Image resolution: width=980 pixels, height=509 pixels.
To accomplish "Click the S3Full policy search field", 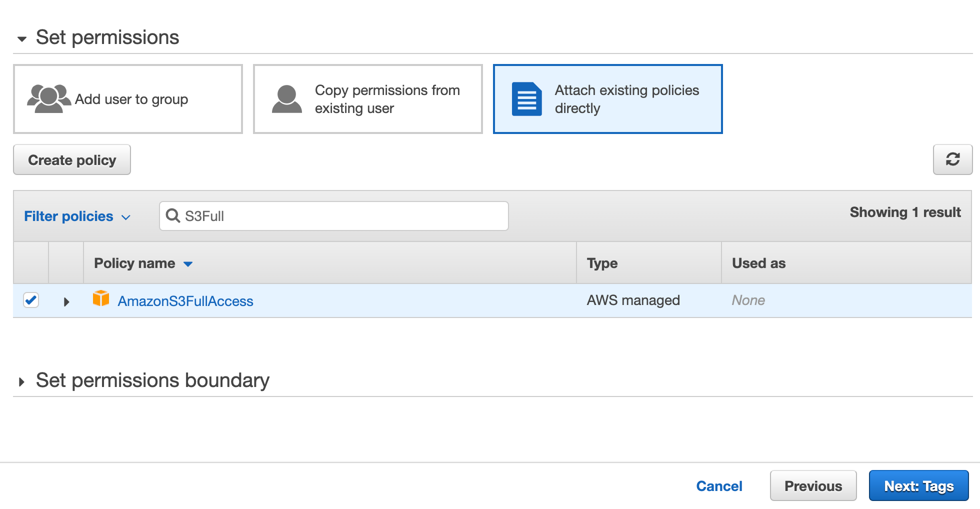I will click(334, 216).
